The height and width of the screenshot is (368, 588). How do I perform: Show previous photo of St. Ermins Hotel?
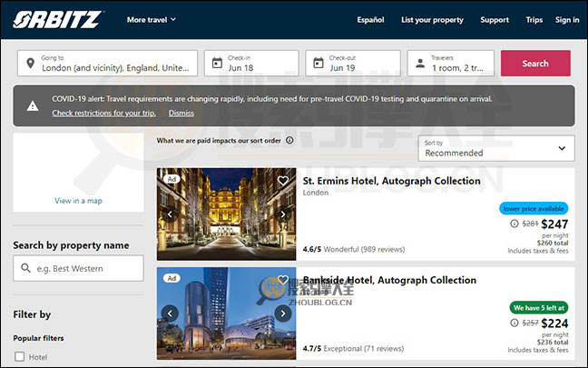(x=169, y=214)
